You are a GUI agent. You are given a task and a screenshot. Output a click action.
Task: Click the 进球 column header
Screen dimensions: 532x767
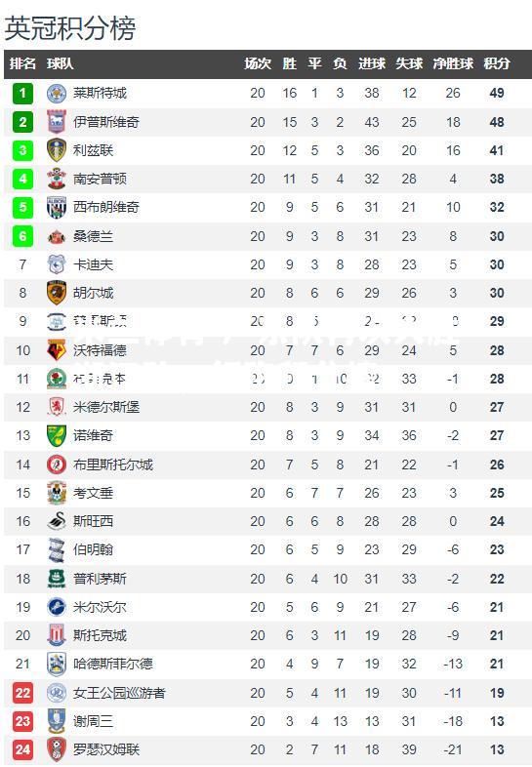point(372,63)
